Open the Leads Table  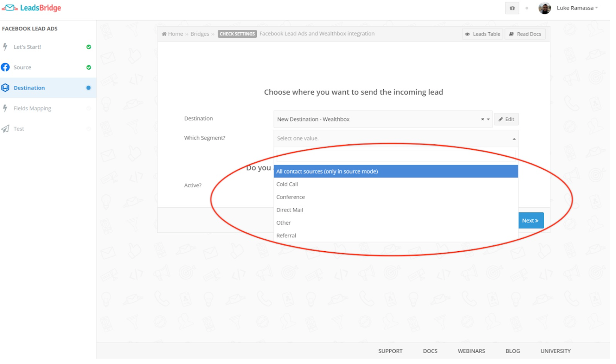coord(483,34)
